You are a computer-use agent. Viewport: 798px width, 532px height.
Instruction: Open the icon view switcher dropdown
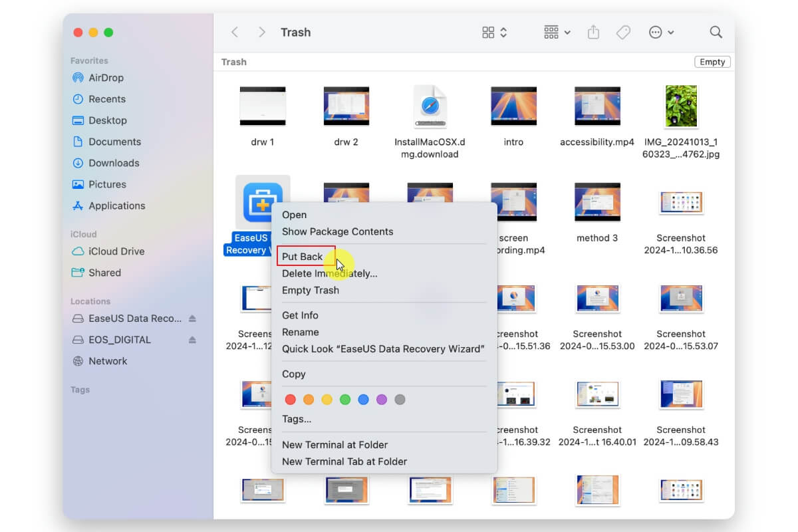pos(495,32)
